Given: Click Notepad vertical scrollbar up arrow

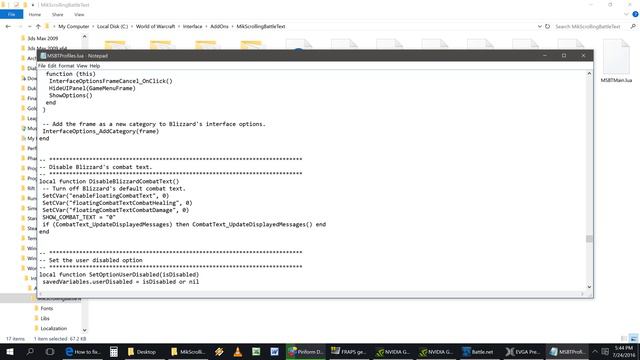Looking at the screenshot, I should click(x=589, y=73).
